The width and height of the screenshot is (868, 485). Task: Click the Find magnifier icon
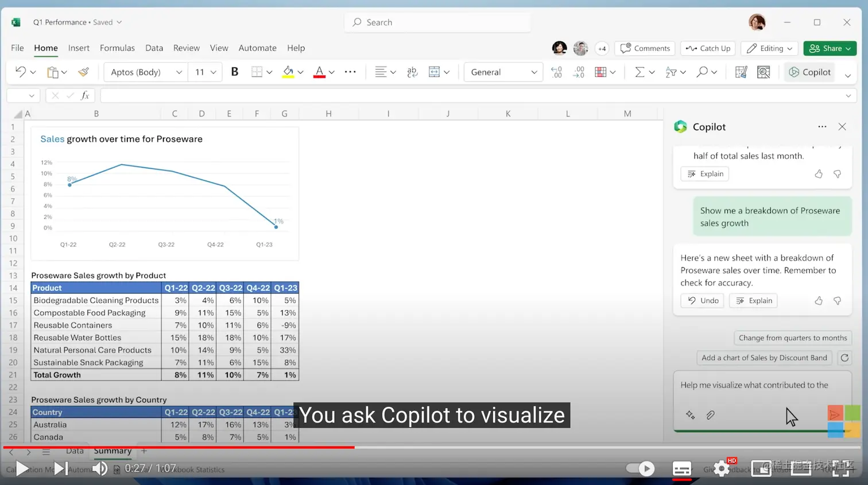702,72
